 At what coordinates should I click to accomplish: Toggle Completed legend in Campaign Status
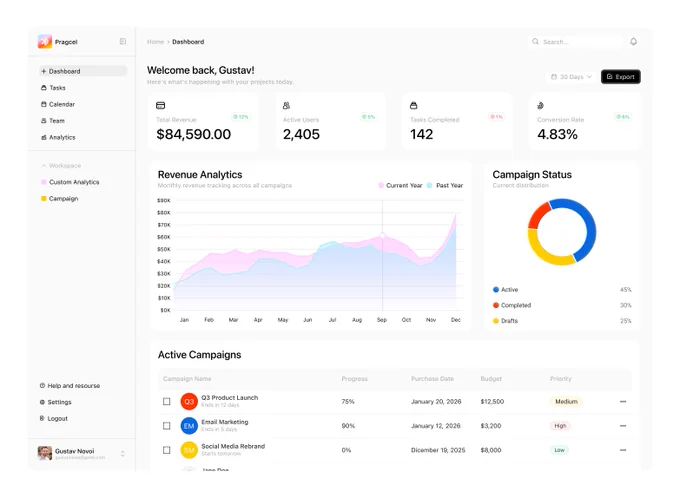512,305
